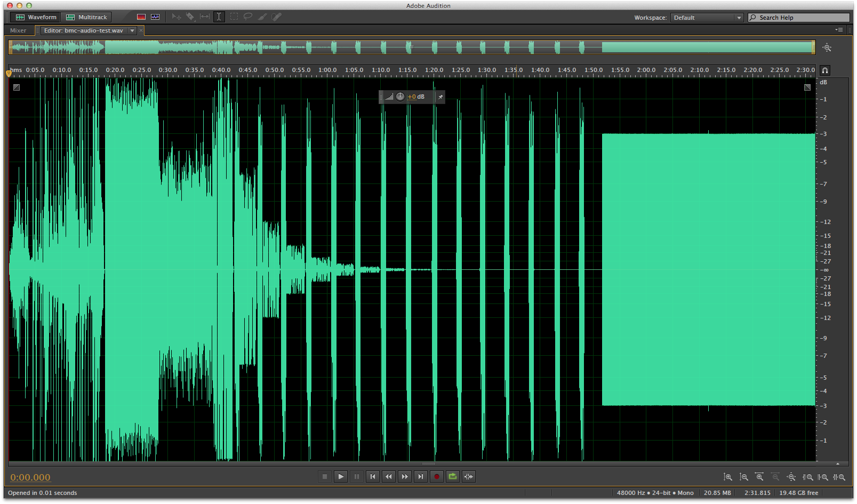Screen dimensions: 857x504
Task: Select the Razor tool
Action: coord(190,17)
